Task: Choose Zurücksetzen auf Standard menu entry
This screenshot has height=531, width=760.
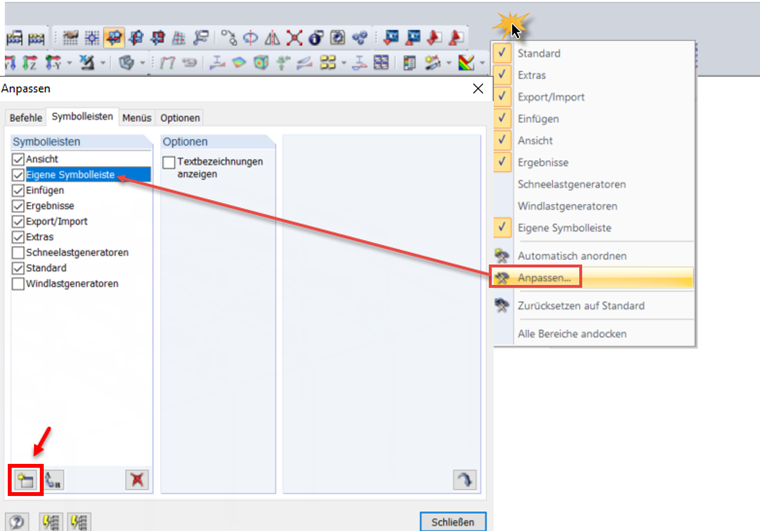Action: pyautogui.click(x=593, y=305)
